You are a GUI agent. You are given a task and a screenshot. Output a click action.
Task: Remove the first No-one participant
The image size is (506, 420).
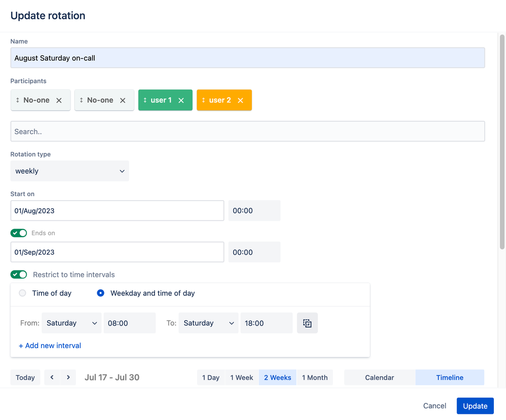pos(59,100)
